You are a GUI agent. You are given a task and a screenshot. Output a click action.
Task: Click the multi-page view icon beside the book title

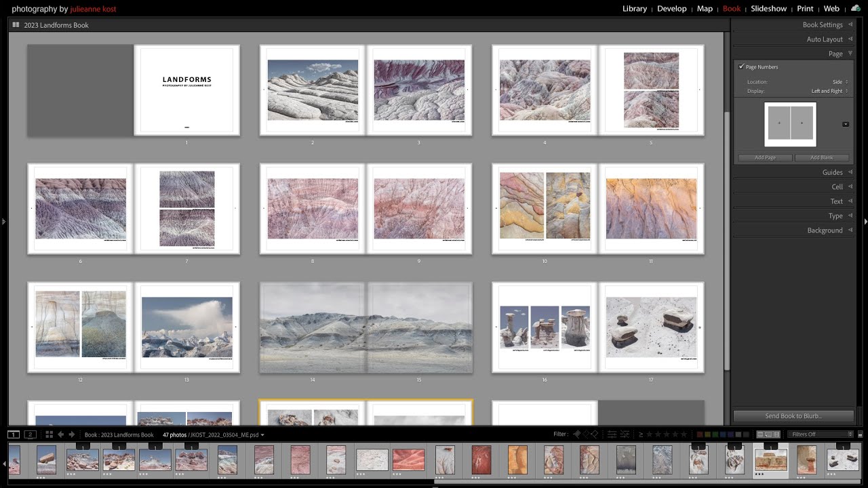(16, 25)
